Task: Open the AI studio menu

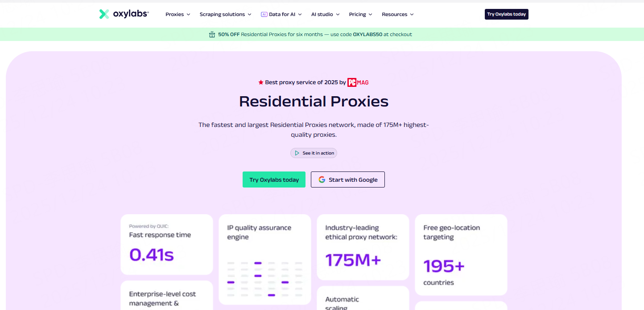Action: [325, 14]
